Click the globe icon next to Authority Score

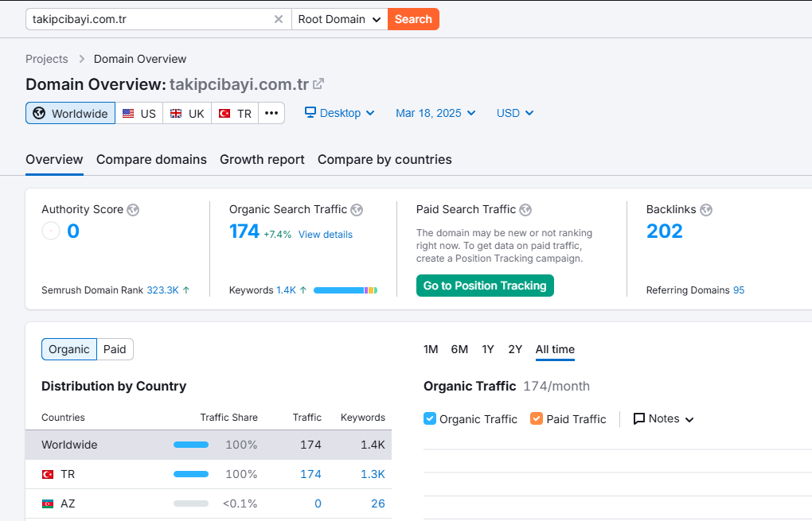click(x=133, y=209)
